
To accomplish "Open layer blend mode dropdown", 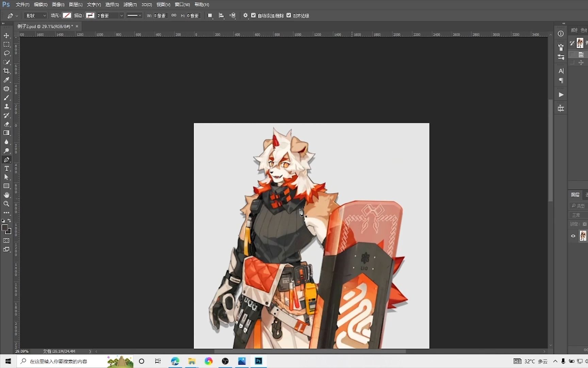I will click(578, 215).
